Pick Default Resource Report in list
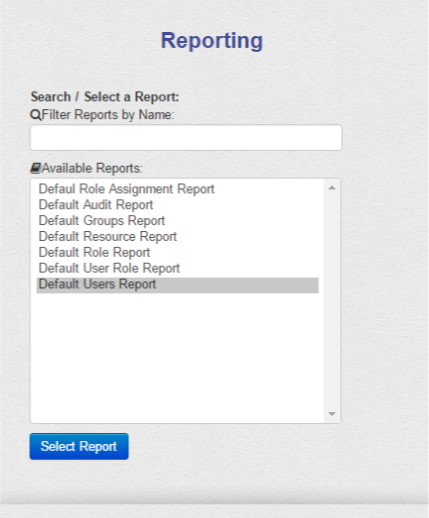The height and width of the screenshot is (518, 429). pyautogui.click(x=108, y=237)
